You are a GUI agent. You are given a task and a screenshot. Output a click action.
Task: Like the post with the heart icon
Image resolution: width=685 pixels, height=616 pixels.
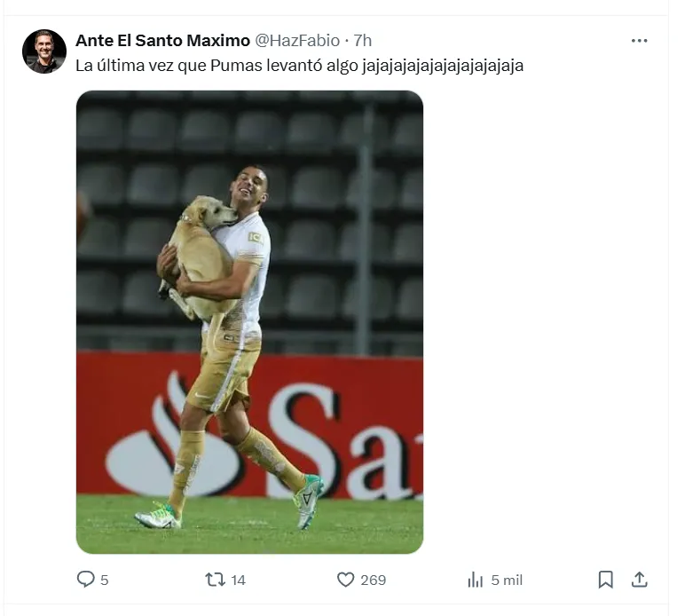point(346,580)
